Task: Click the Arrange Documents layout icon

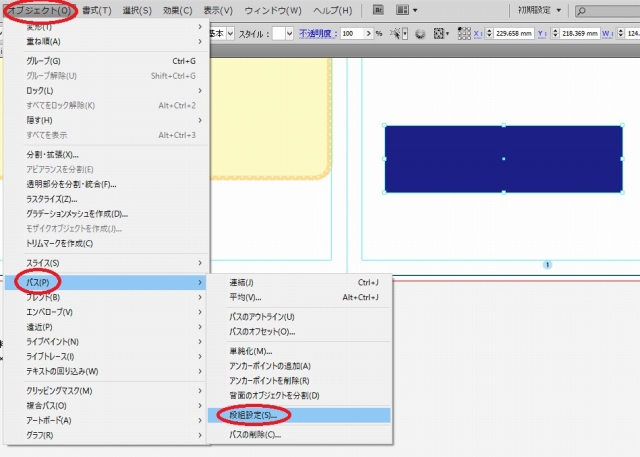Action: (402, 10)
